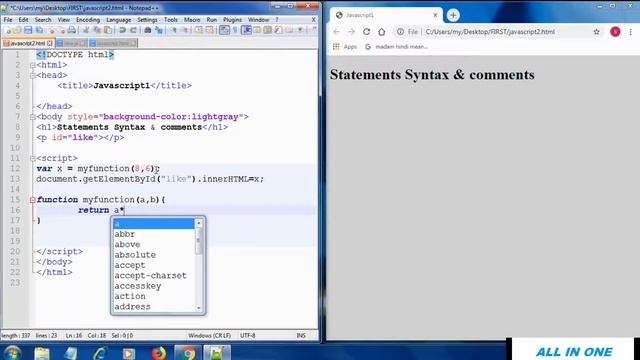The height and width of the screenshot is (360, 640).
Task: Click the Save All toolbar icon
Action: 39,30
